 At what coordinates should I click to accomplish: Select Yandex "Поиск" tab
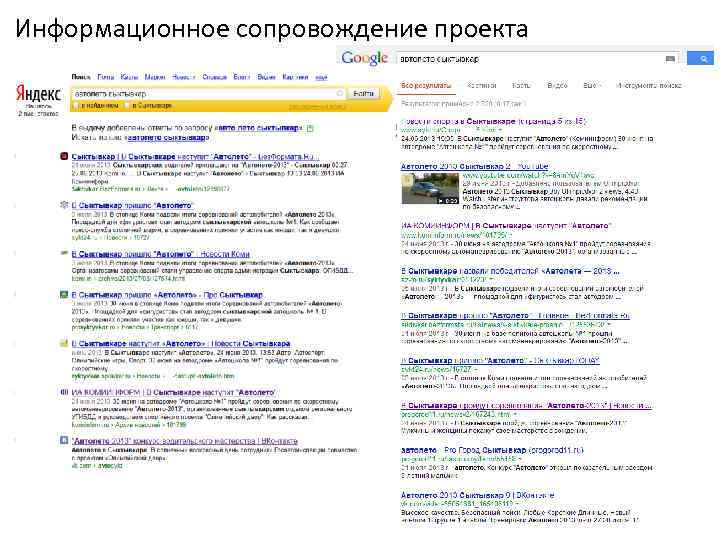click(x=81, y=77)
